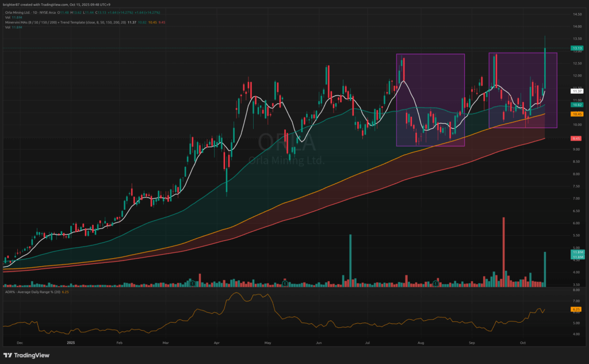Click the green 13.13 last price label
This screenshot has width=589, height=364.
(x=577, y=48)
